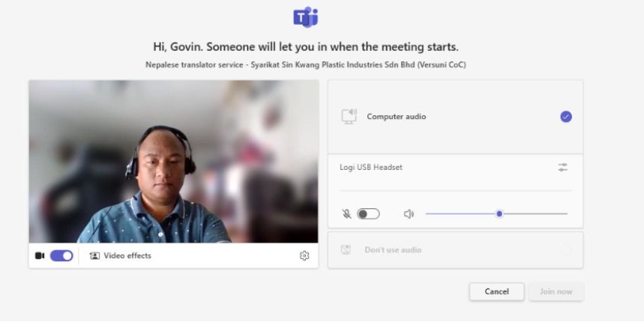Click the Video effects icon
This screenshot has width=644, height=322.
click(94, 256)
